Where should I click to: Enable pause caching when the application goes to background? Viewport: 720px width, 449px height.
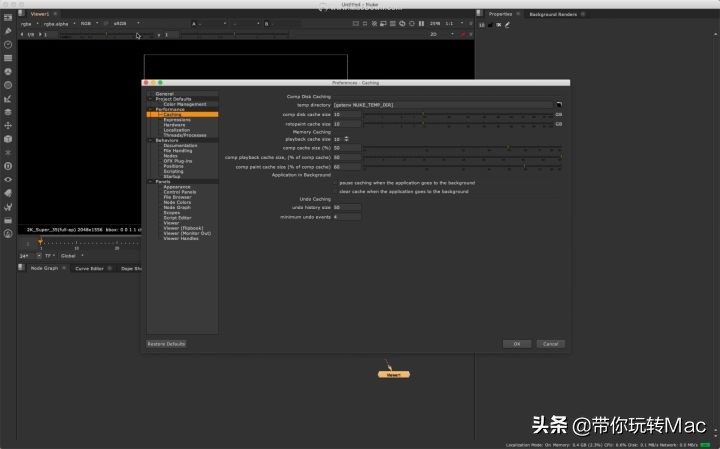(x=336, y=183)
